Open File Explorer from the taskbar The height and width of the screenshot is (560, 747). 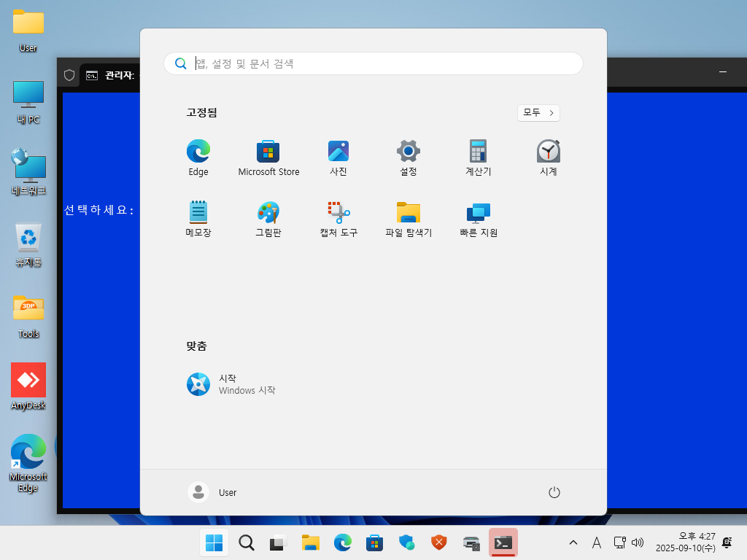tap(311, 542)
